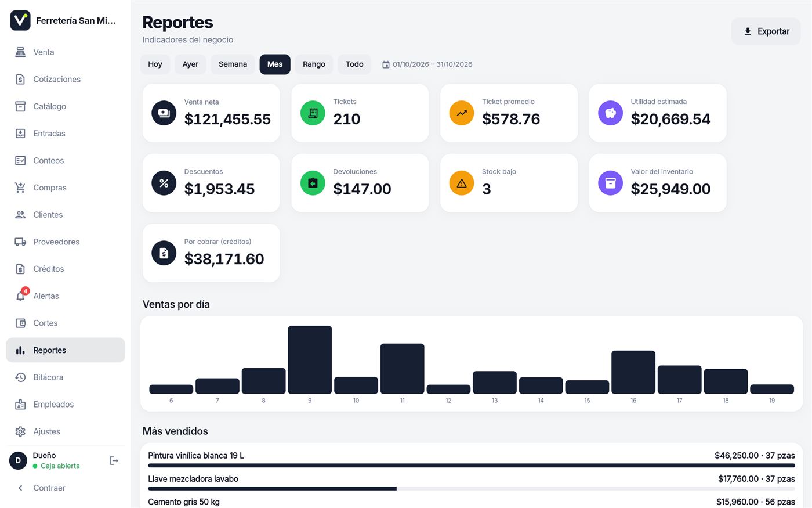Click the day 16 sales bar
Screen dimensions: 812x508
click(633, 372)
